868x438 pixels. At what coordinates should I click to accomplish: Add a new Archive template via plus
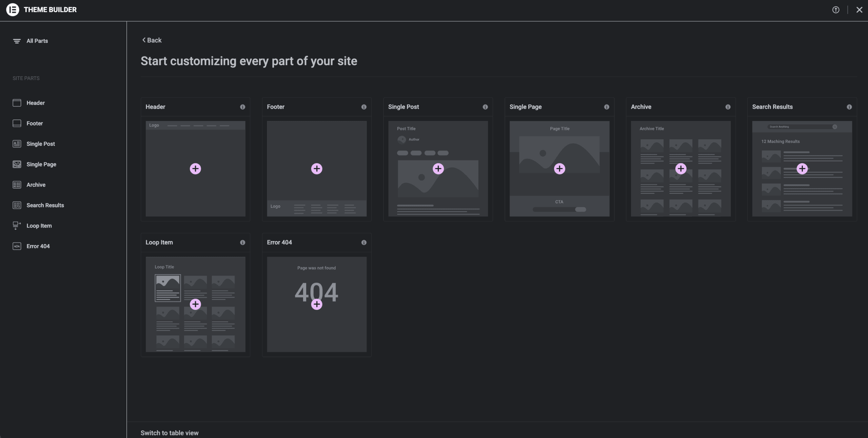pos(681,169)
